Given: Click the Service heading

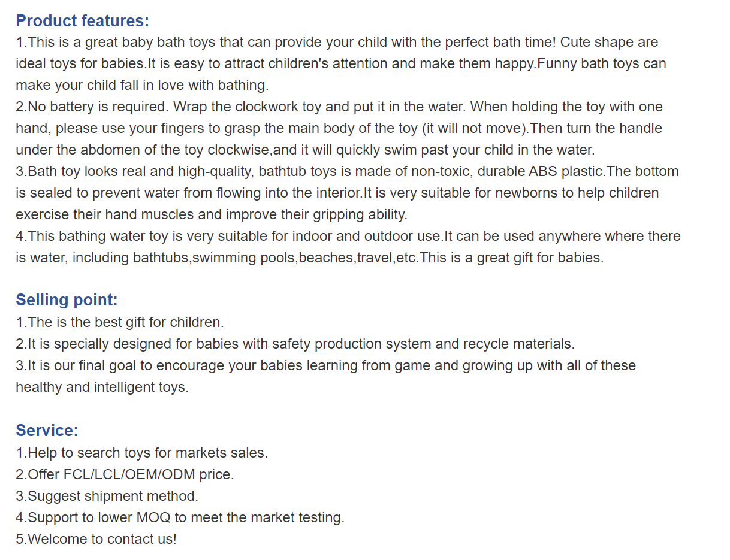Looking at the screenshot, I should [x=47, y=431].
